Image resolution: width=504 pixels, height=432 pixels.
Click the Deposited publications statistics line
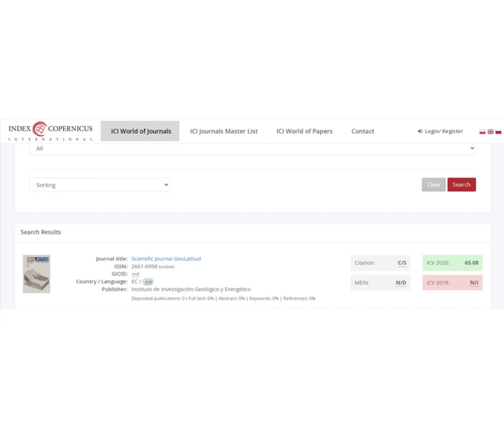click(x=223, y=298)
